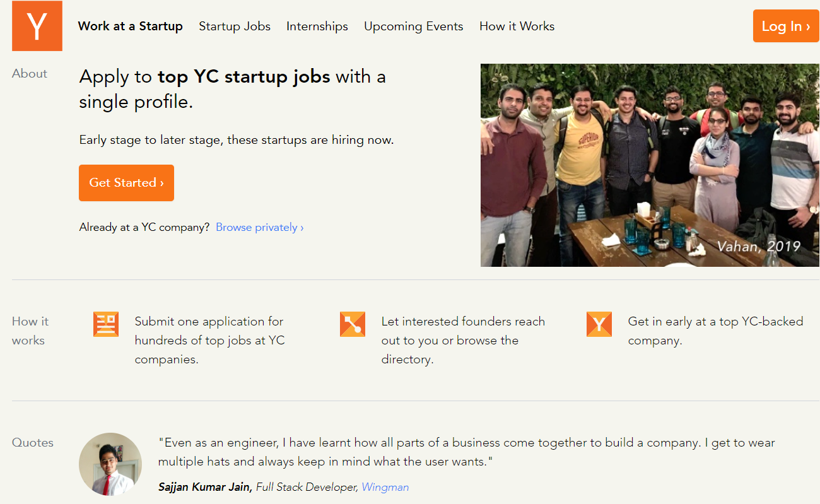
Task: Open the Startup Jobs page
Action: (235, 26)
